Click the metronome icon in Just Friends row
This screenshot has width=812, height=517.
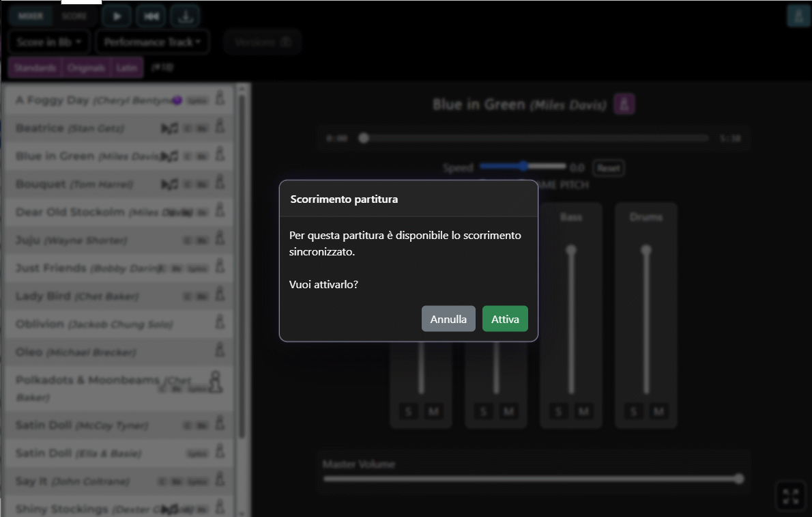coord(220,266)
